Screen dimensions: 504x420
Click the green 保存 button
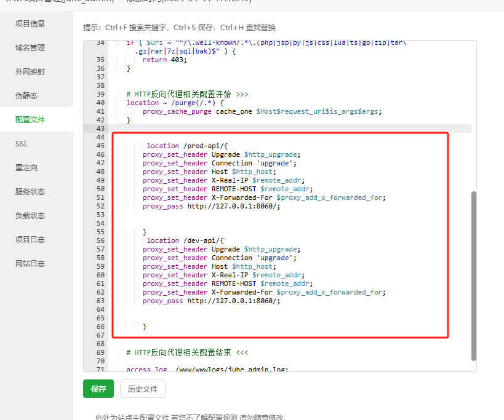[98, 389]
